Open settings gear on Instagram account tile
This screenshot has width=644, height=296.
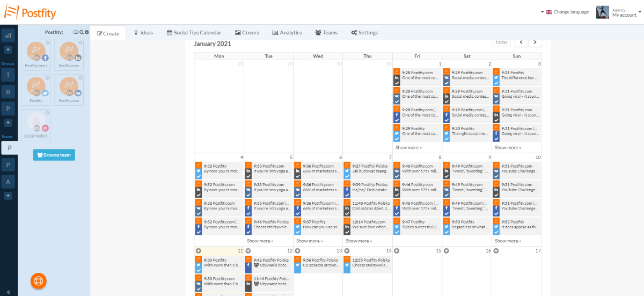tap(48, 113)
